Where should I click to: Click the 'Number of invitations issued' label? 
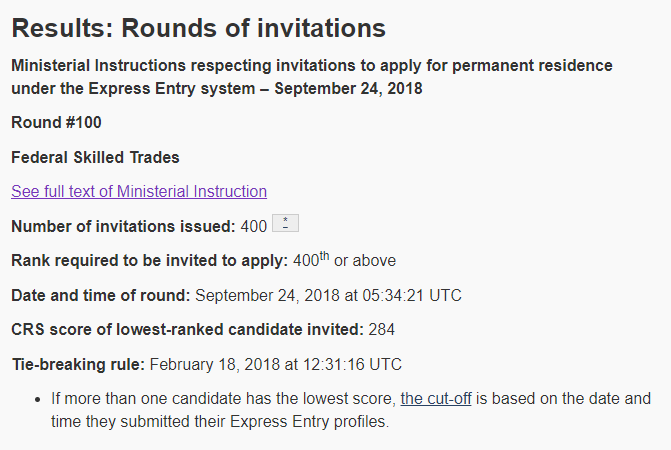(x=123, y=226)
